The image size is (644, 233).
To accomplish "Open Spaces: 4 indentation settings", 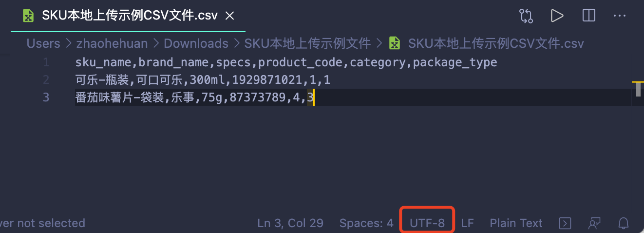I will pos(366,223).
